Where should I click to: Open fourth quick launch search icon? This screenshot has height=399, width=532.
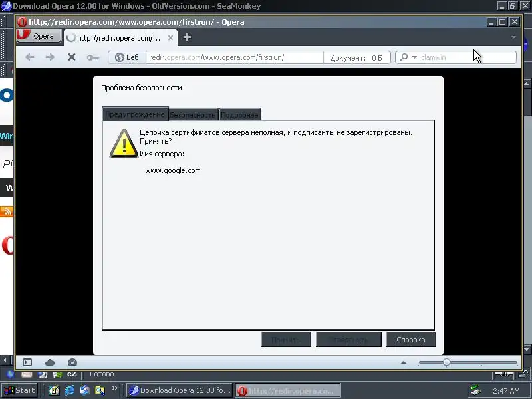pyautogui.click(x=100, y=390)
